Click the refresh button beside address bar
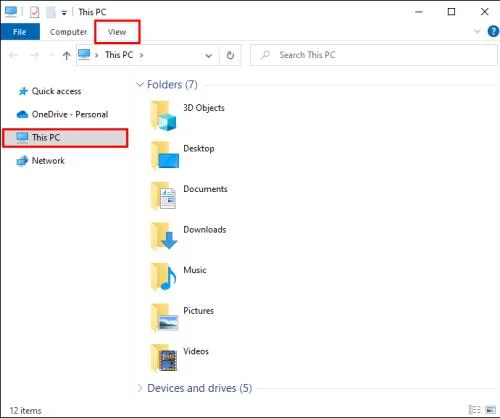This screenshot has width=500, height=418. point(230,55)
